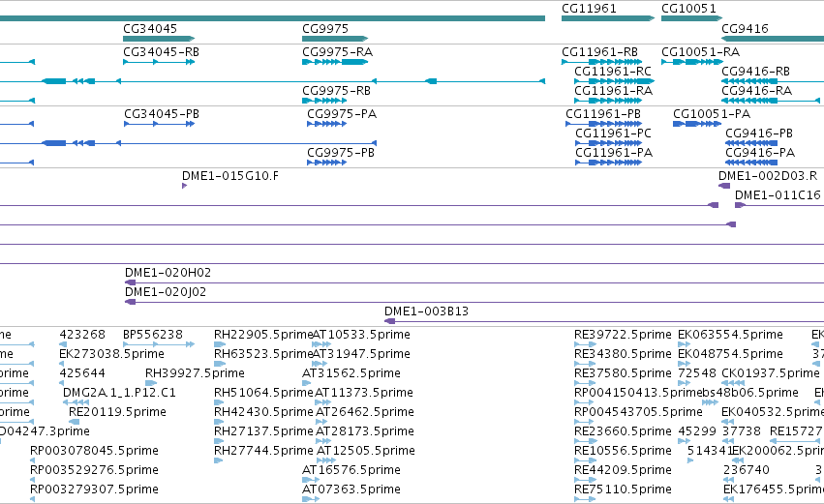Viewport: 824px width, 504px height.
Task: Open EST RH22905.5prime
Action: (263, 335)
